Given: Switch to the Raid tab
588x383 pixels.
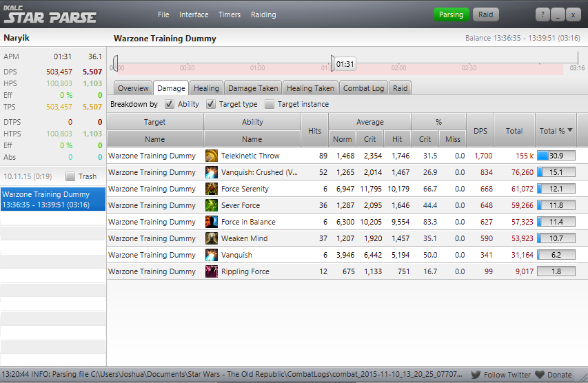Looking at the screenshot, I should [400, 88].
